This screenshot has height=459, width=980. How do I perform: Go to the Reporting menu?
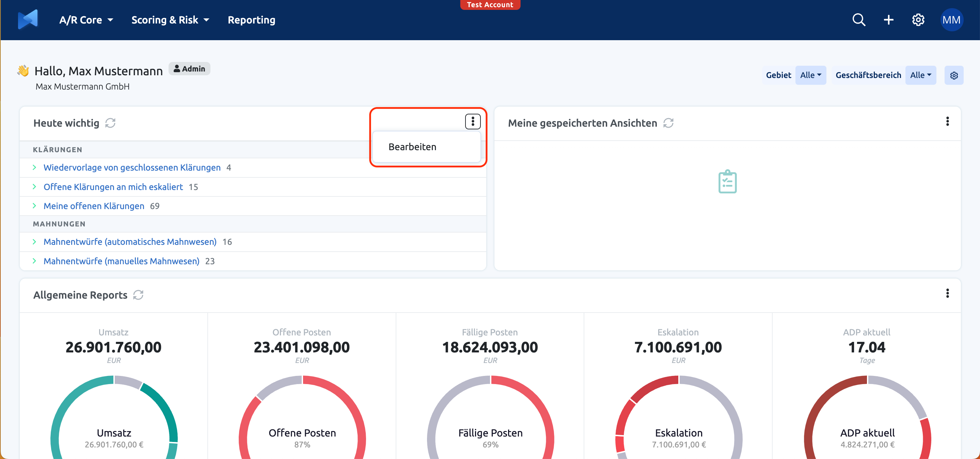(x=251, y=20)
